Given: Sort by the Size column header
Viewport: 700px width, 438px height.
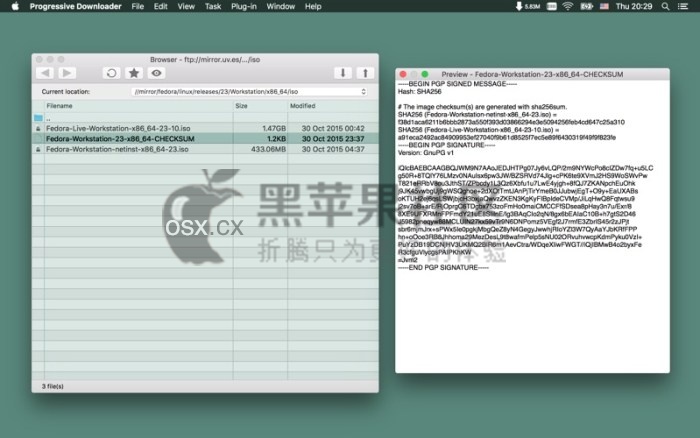Looking at the screenshot, I should click(x=260, y=106).
